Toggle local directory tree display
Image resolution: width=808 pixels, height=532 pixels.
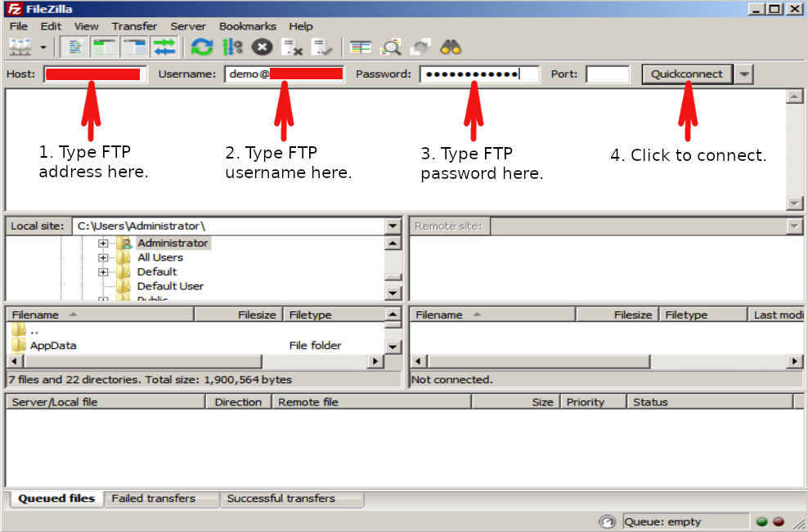[x=105, y=47]
